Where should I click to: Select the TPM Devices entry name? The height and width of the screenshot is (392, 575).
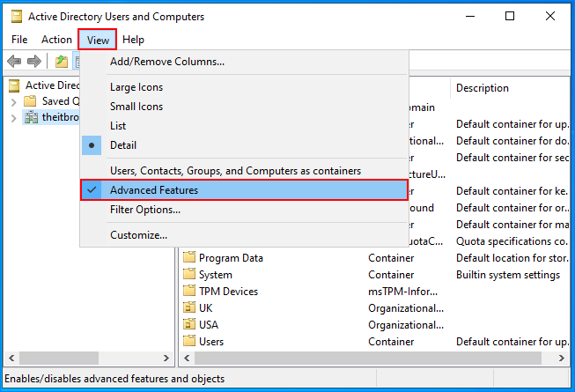[x=228, y=292]
